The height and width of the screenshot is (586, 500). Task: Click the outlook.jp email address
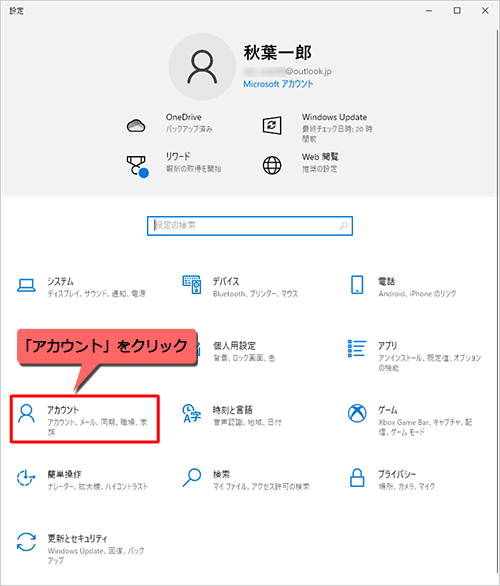(287, 71)
